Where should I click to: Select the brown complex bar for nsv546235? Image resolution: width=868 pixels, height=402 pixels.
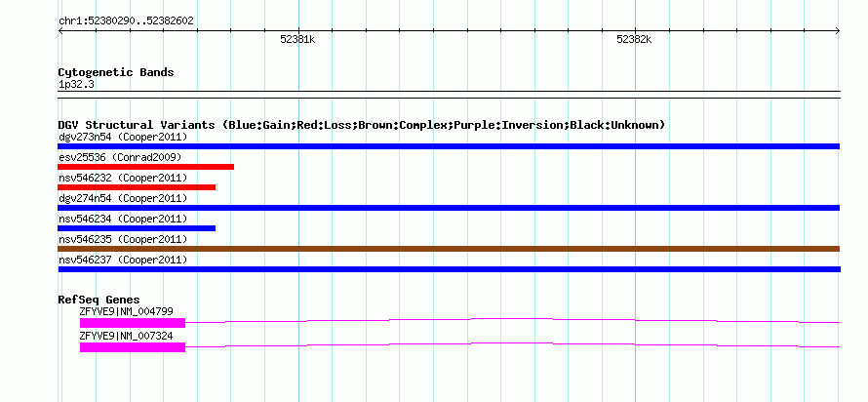coord(449,249)
